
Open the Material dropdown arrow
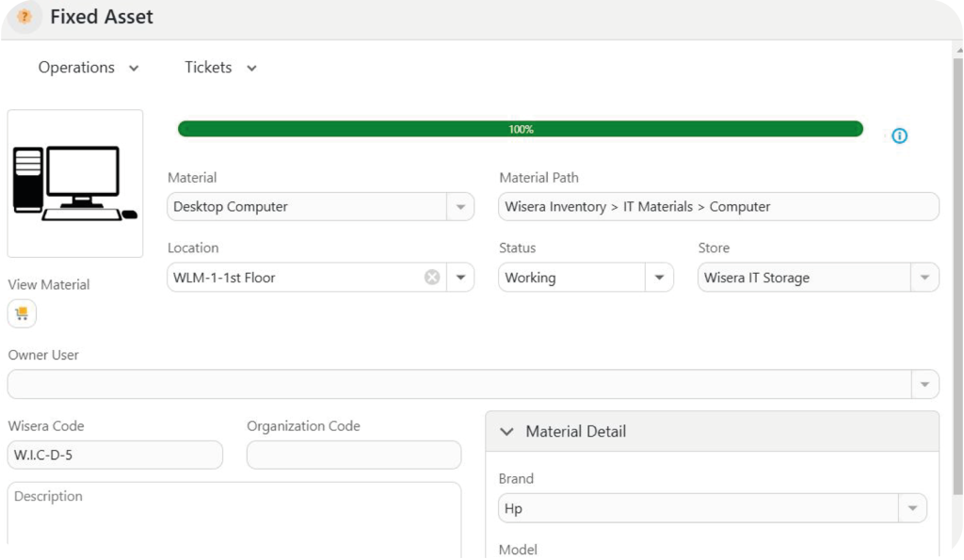pyautogui.click(x=460, y=207)
